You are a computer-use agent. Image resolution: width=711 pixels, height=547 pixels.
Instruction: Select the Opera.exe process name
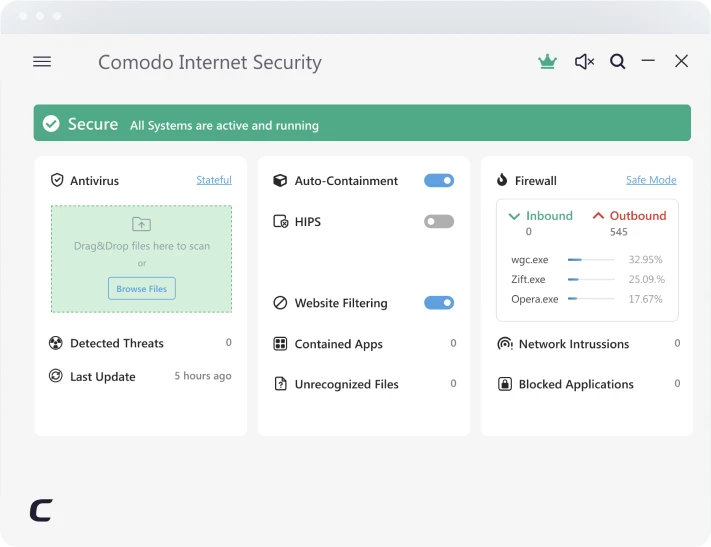[x=535, y=299]
